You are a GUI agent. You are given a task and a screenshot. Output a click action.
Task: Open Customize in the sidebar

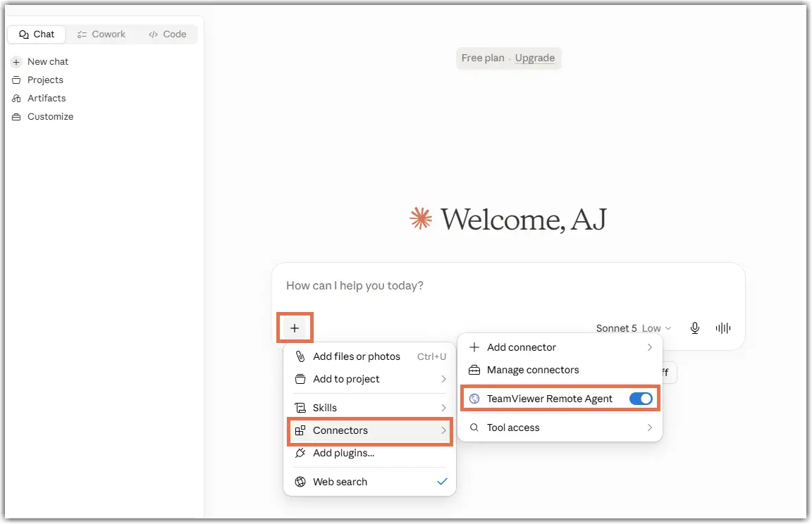[x=50, y=116]
